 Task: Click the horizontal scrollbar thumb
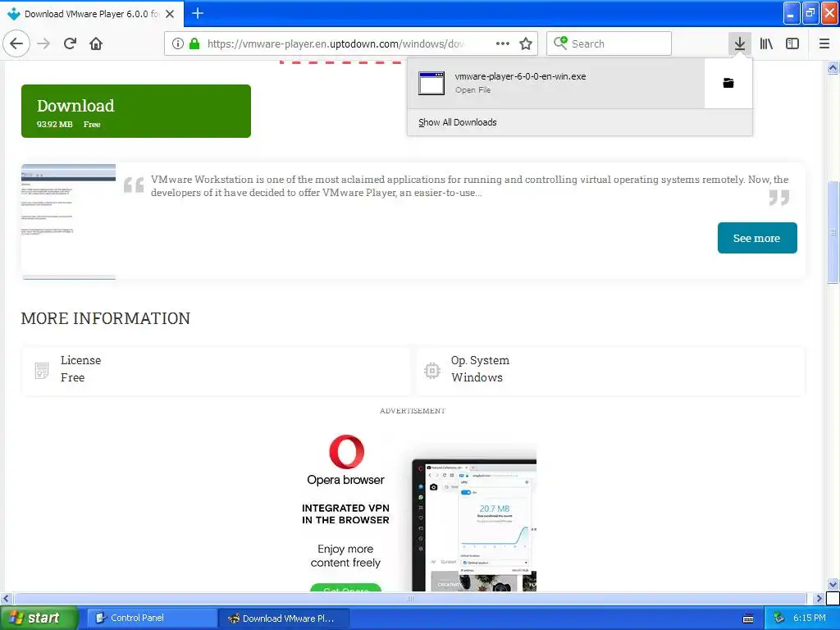(410, 598)
